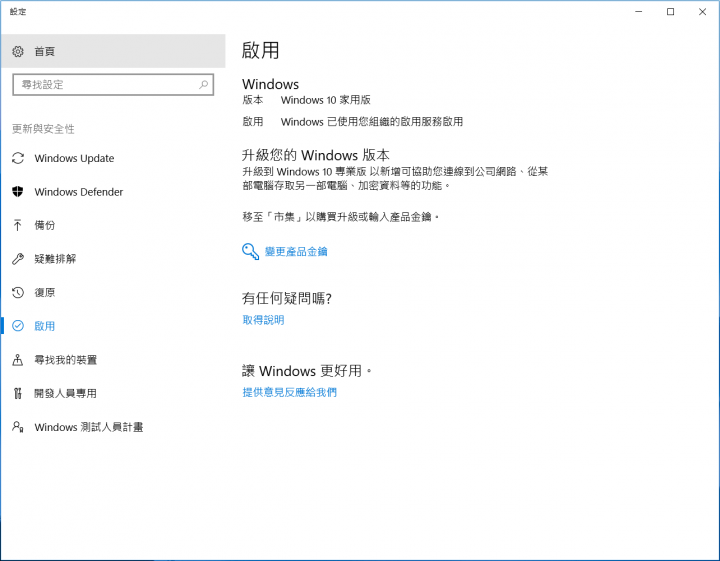Click the 啟用 checkmark circle icon

18,326
